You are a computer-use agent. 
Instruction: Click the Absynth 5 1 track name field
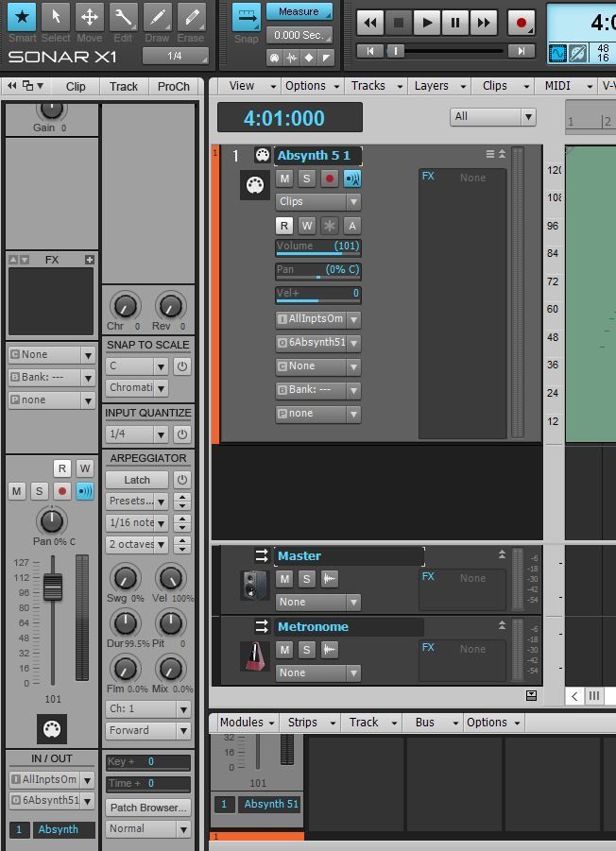317,156
